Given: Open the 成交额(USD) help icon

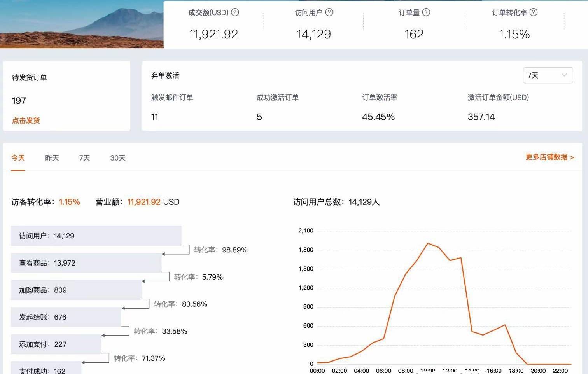Looking at the screenshot, I should 234,12.
